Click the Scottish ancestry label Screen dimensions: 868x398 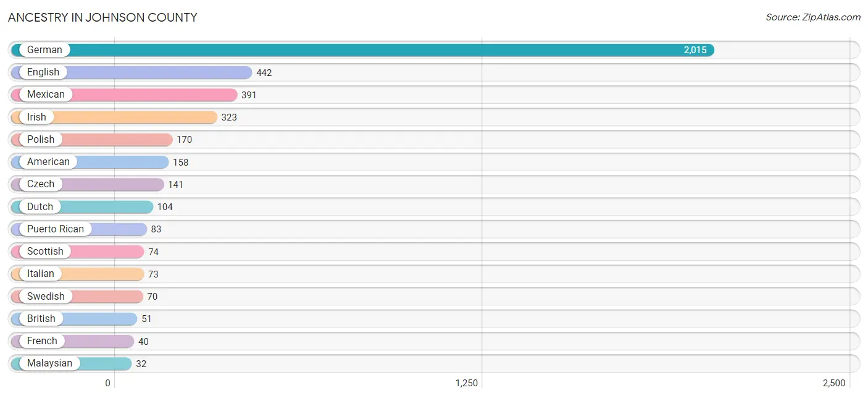(45, 252)
